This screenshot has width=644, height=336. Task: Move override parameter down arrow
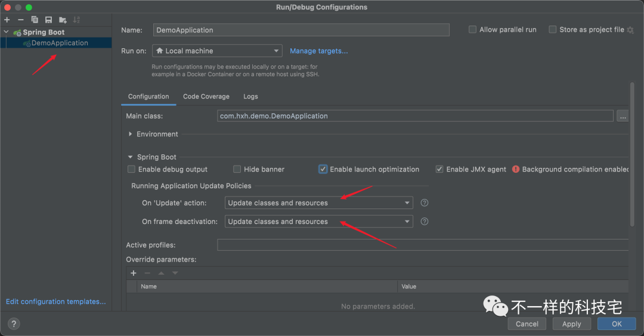(x=175, y=273)
